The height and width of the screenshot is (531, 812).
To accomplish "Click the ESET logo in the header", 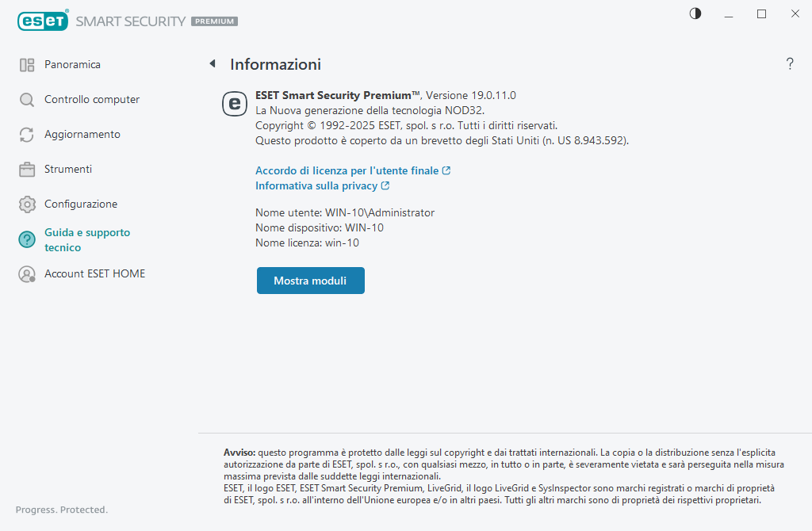I will (x=43, y=21).
